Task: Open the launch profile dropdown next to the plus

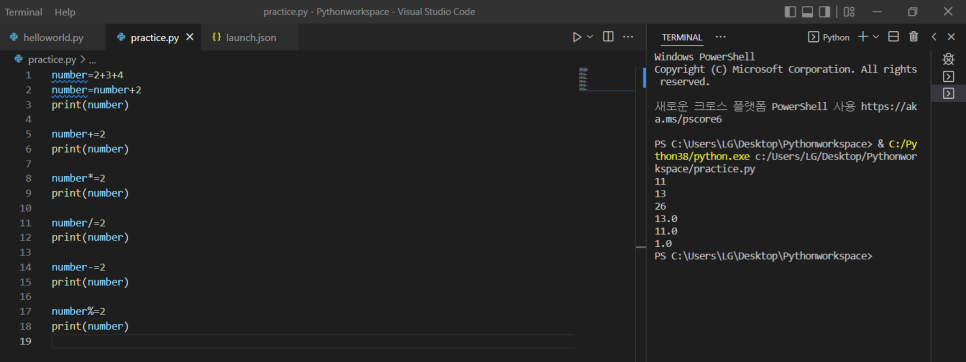Action: click(x=875, y=37)
